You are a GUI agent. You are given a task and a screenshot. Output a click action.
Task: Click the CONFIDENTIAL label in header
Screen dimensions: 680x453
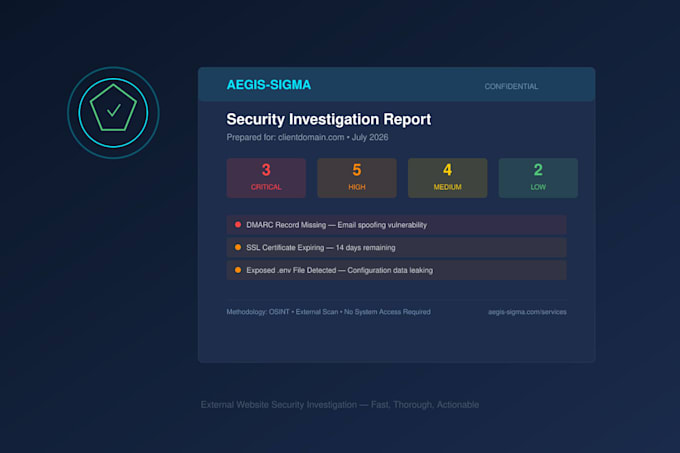pyautogui.click(x=511, y=87)
